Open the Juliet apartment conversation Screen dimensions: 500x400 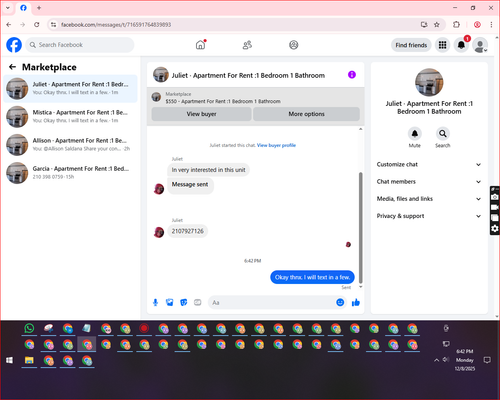point(70,88)
